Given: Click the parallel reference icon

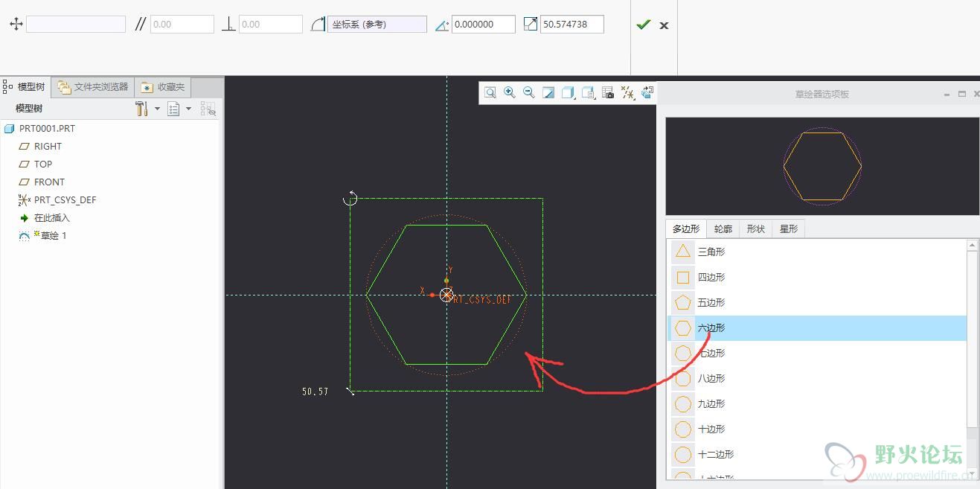Looking at the screenshot, I should point(140,25).
